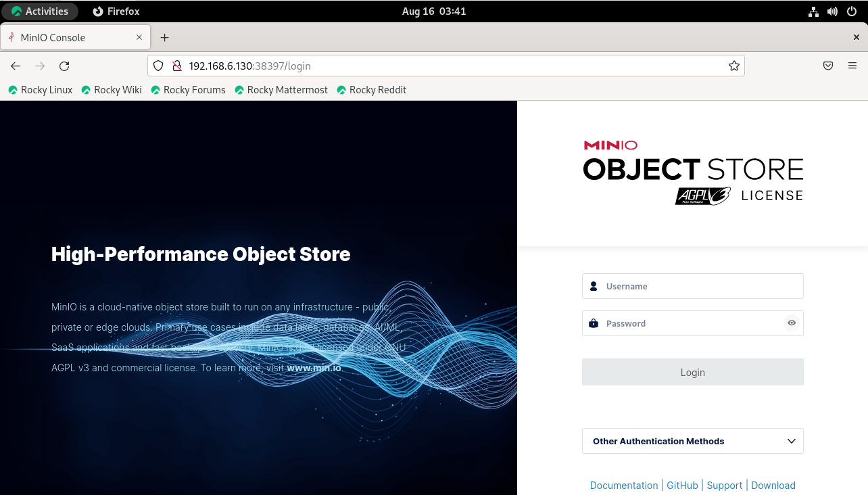The image size is (868, 495).
Task: Click the MinIO Object Store logo
Action: click(693, 172)
